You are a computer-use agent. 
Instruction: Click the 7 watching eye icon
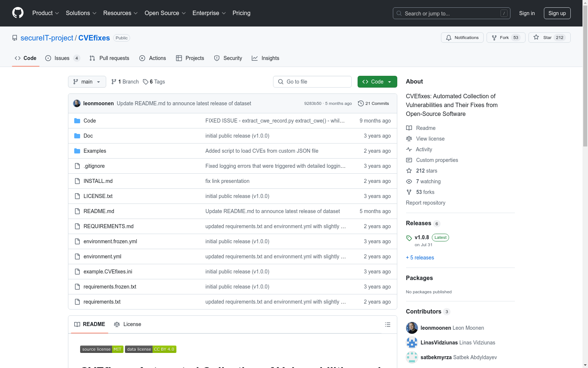409,181
